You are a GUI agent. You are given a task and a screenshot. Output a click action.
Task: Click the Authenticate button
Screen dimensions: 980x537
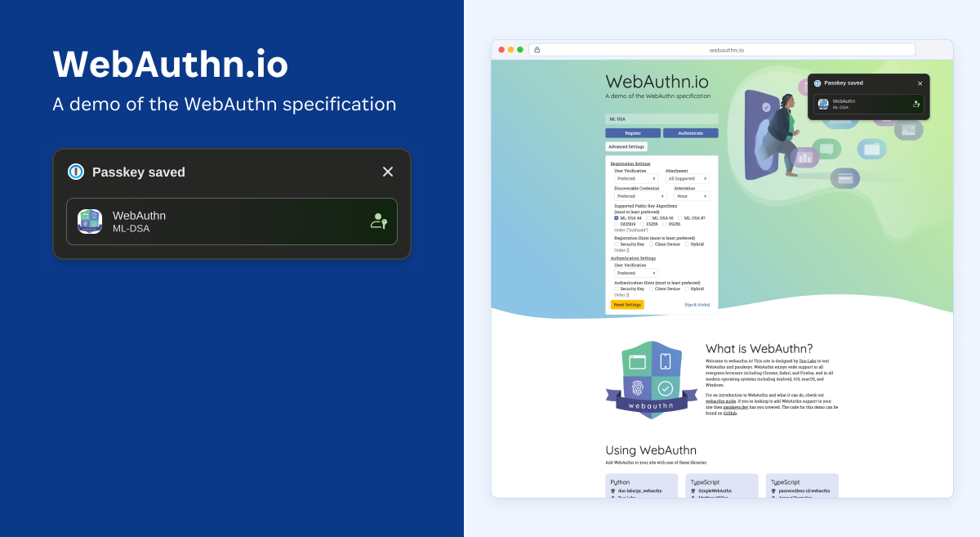click(x=691, y=133)
